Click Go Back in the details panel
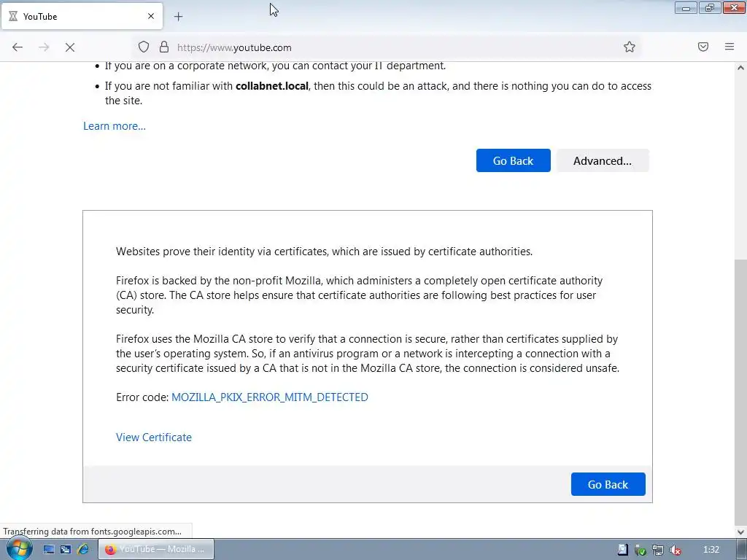Image resolution: width=747 pixels, height=560 pixels. point(608,484)
